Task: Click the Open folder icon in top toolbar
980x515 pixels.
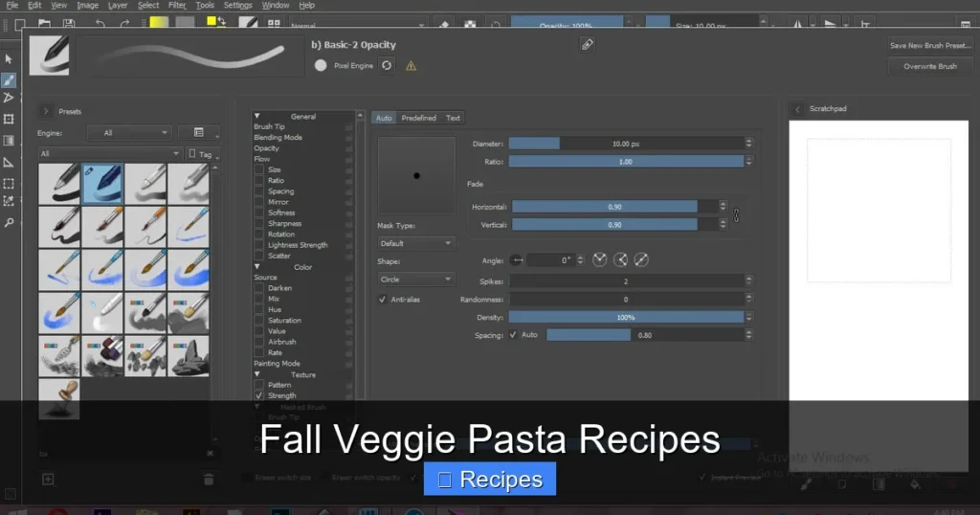Action: 44,24
